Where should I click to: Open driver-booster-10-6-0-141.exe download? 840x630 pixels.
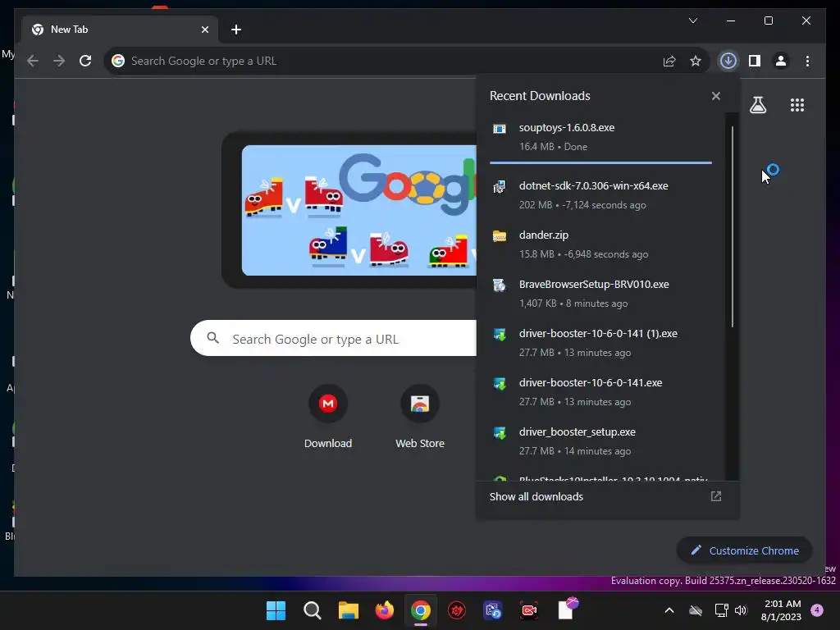[x=600, y=392]
